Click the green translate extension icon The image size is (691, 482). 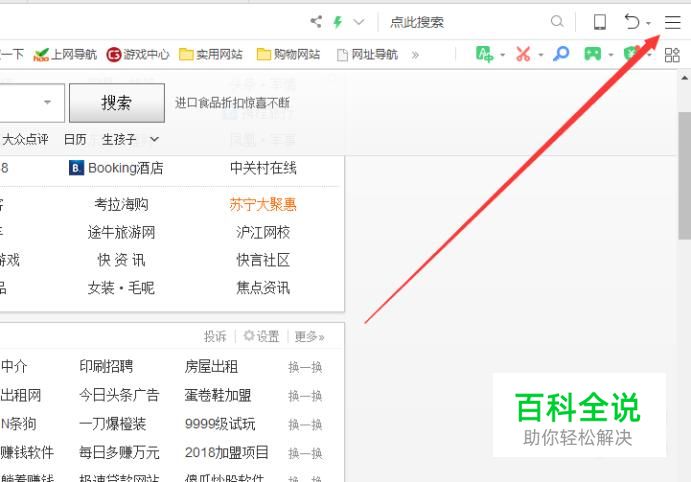pos(484,54)
